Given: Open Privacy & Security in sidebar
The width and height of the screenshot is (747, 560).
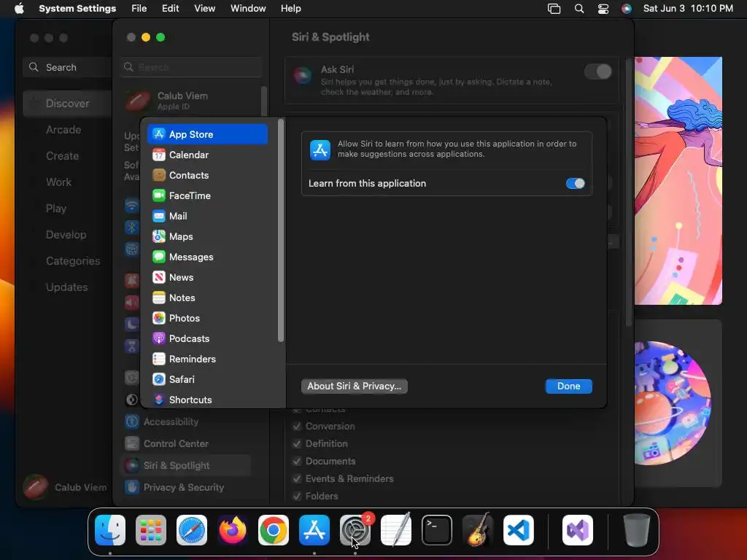Looking at the screenshot, I should (187, 488).
